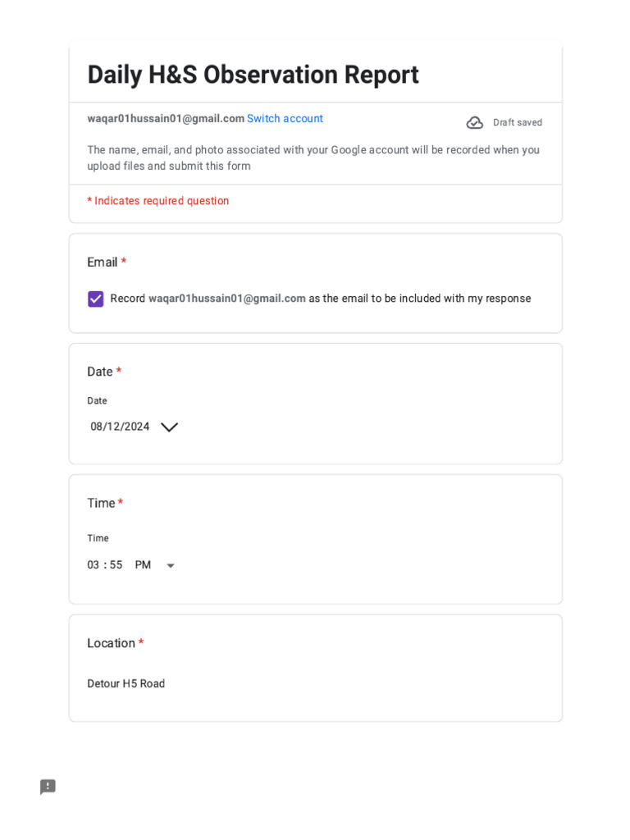Select the PM value in Time
The height and width of the screenshot is (840, 630).
(x=143, y=565)
